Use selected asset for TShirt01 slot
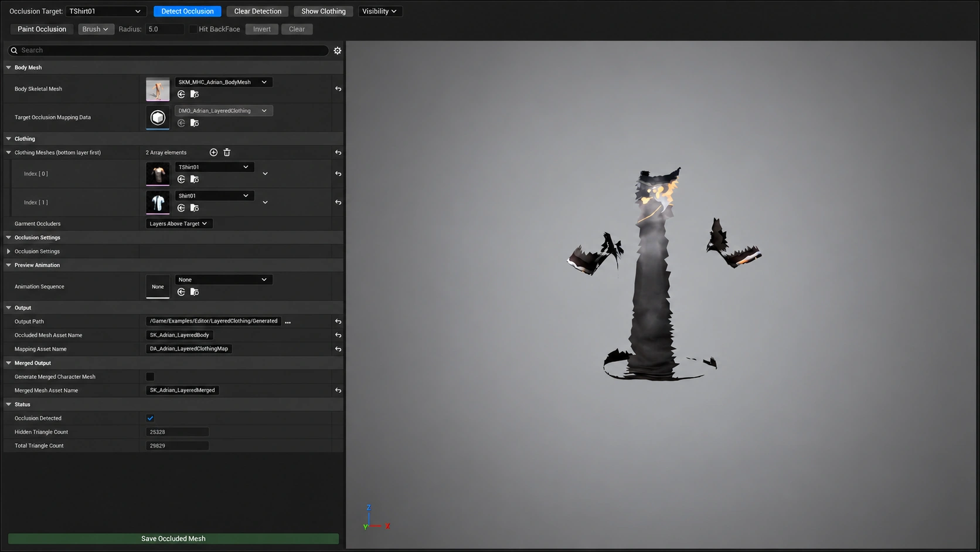 (x=182, y=180)
